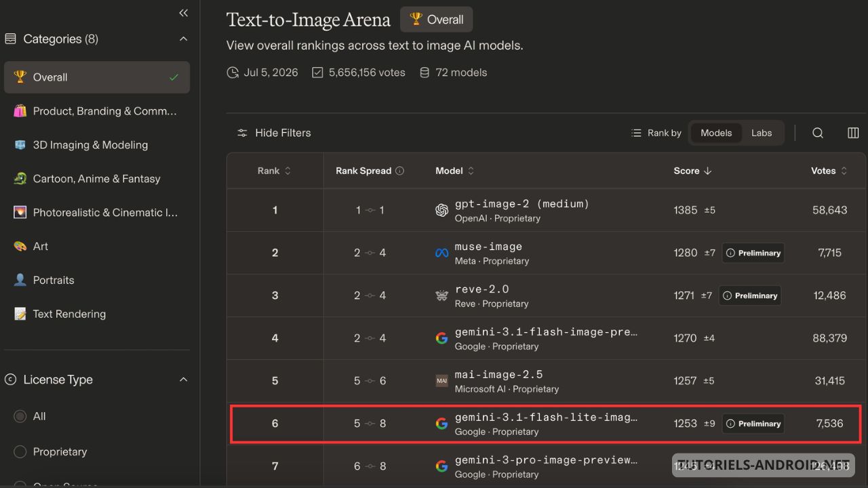This screenshot has height=488, width=868.
Task: Open gemini-3-pro-image-preview model link
Action: click(x=546, y=460)
